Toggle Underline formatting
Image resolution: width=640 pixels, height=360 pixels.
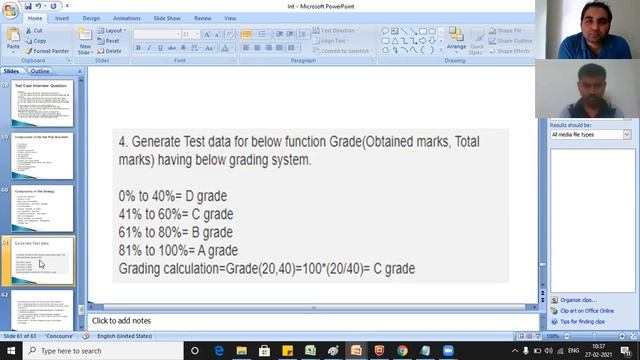tap(160, 48)
